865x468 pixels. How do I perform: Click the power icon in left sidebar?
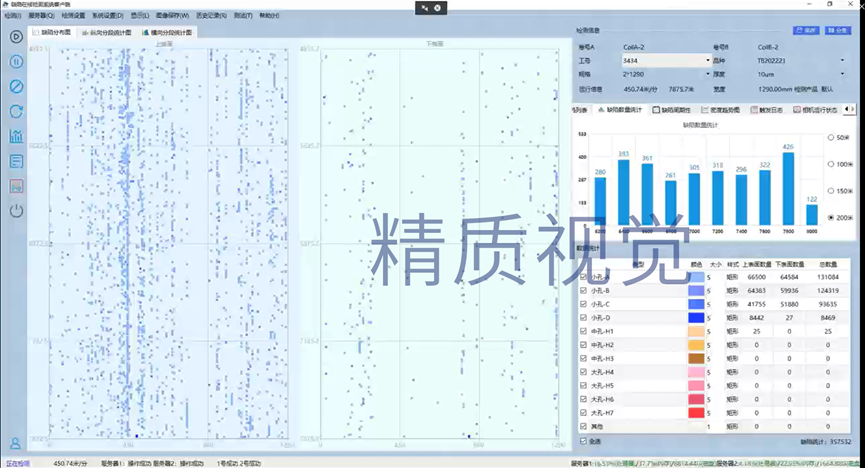(16, 211)
